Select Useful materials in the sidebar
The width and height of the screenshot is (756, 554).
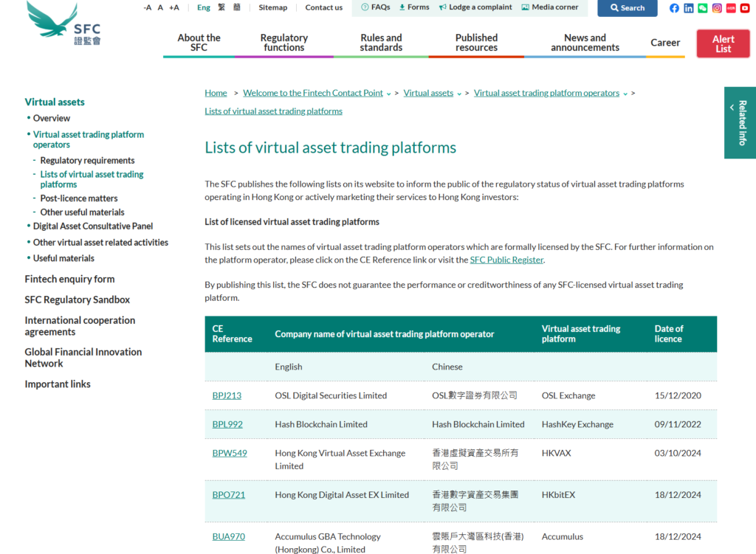pos(63,258)
